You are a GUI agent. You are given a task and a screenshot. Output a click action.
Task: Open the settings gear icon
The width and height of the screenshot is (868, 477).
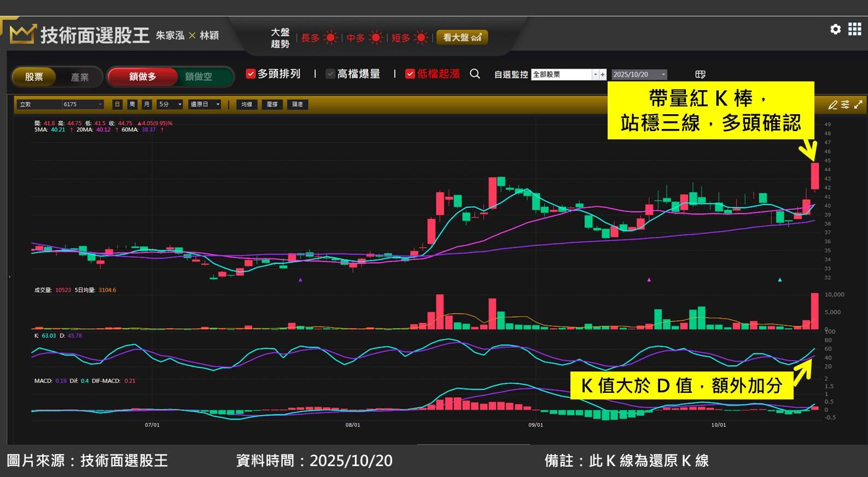pyautogui.click(x=835, y=29)
